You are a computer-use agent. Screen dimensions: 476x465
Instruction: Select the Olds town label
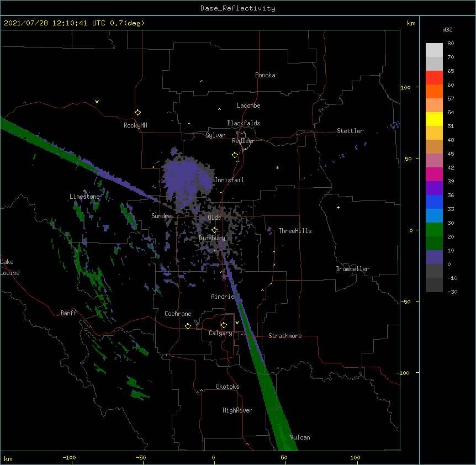pyautogui.click(x=214, y=218)
